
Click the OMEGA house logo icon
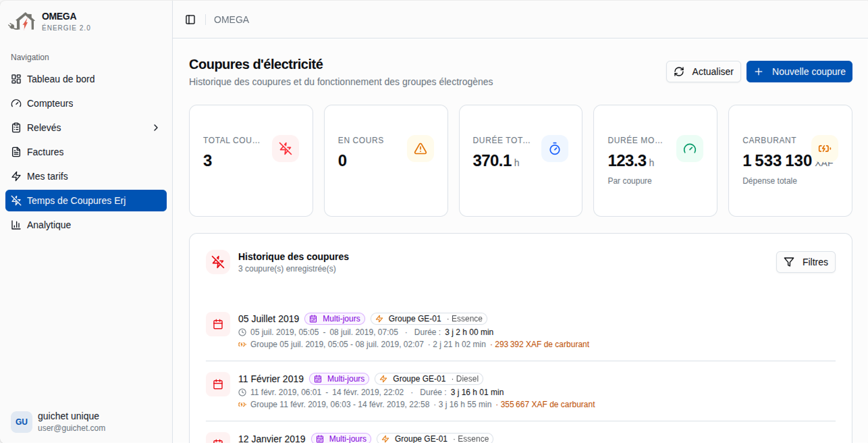coord(21,21)
